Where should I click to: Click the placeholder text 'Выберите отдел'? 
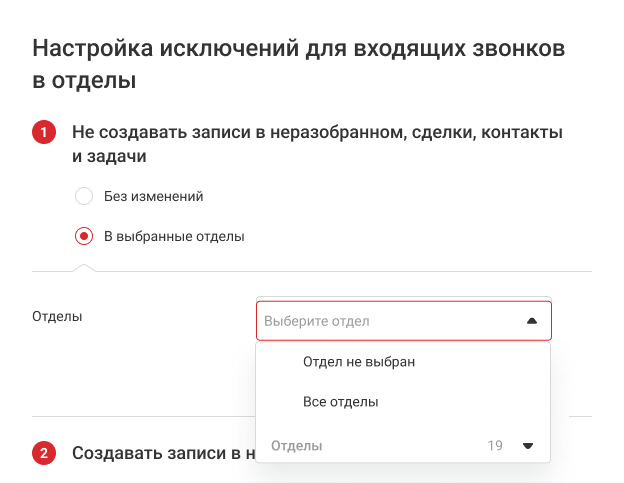[x=317, y=321]
